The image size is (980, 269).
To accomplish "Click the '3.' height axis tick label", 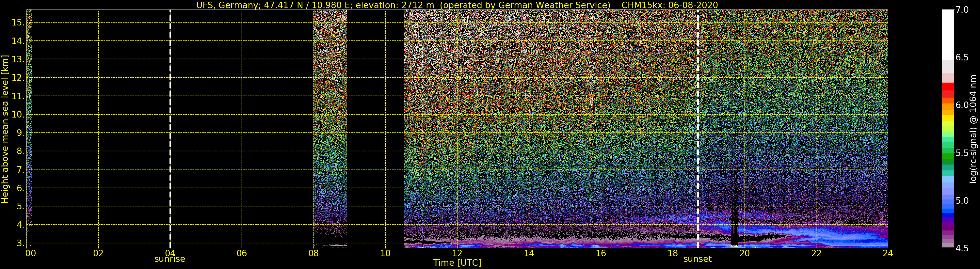I will (20, 243).
